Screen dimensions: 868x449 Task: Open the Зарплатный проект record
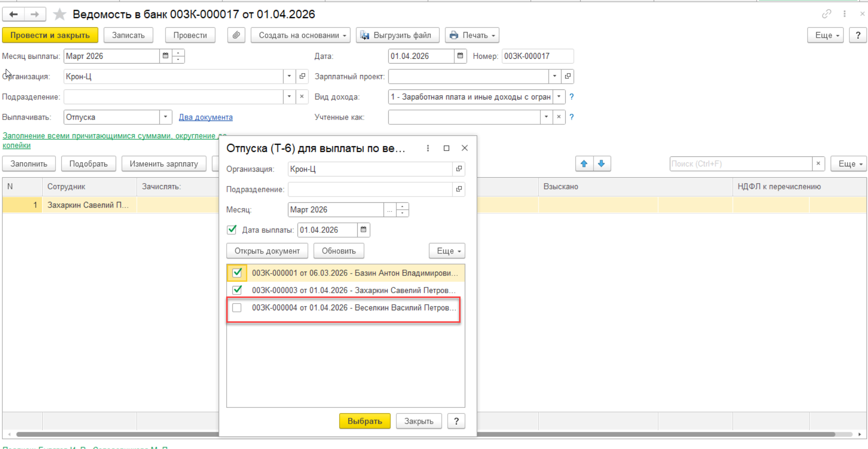click(x=568, y=76)
